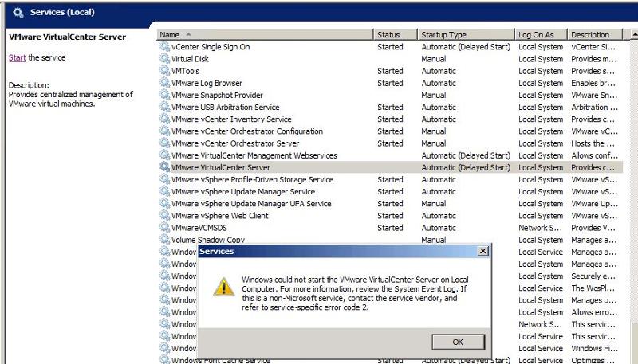
Task: Click the VMTools service gear icon
Action: [164, 71]
